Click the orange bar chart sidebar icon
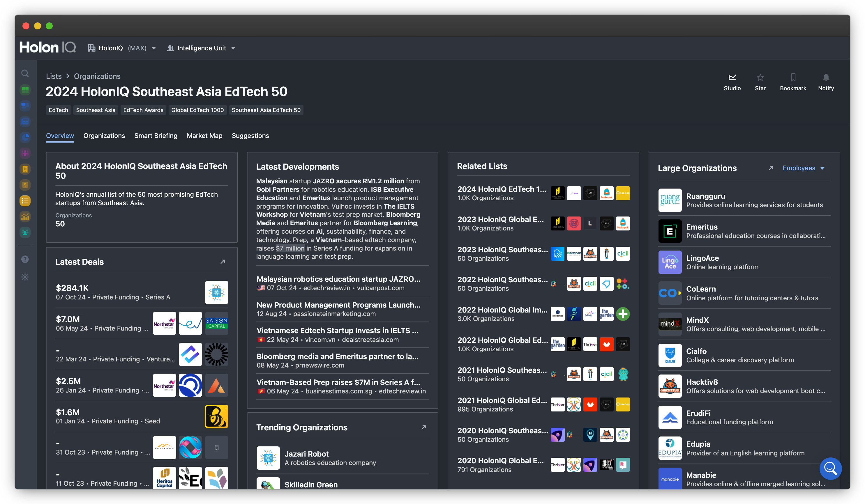This screenshot has width=865, height=504. (25, 216)
